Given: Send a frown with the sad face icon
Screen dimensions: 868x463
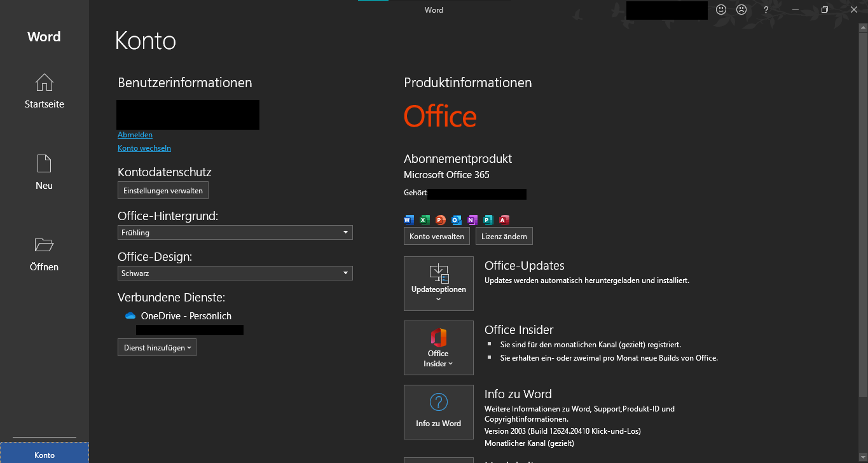Looking at the screenshot, I should click(x=741, y=10).
